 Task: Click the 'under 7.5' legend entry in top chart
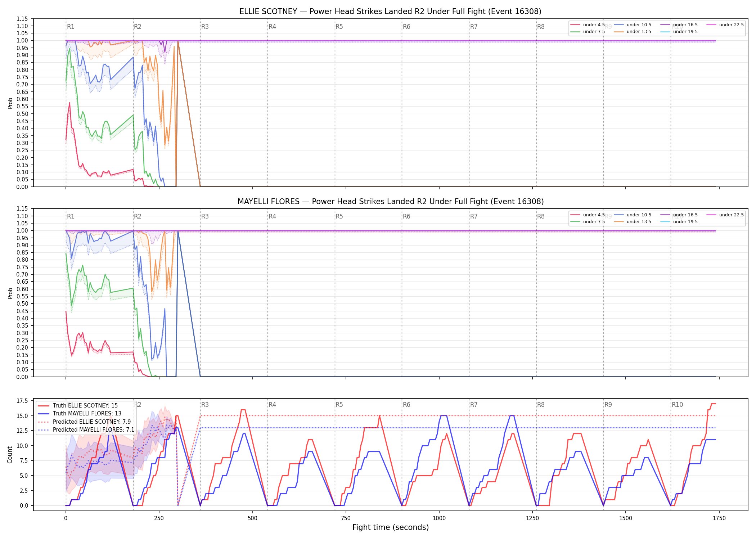[x=588, y=32]
